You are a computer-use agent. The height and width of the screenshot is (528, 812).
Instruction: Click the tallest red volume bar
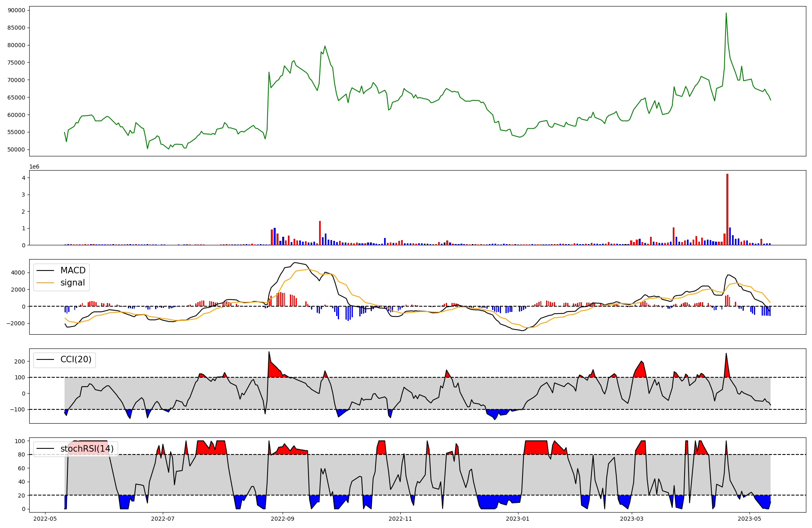(727, 209)
